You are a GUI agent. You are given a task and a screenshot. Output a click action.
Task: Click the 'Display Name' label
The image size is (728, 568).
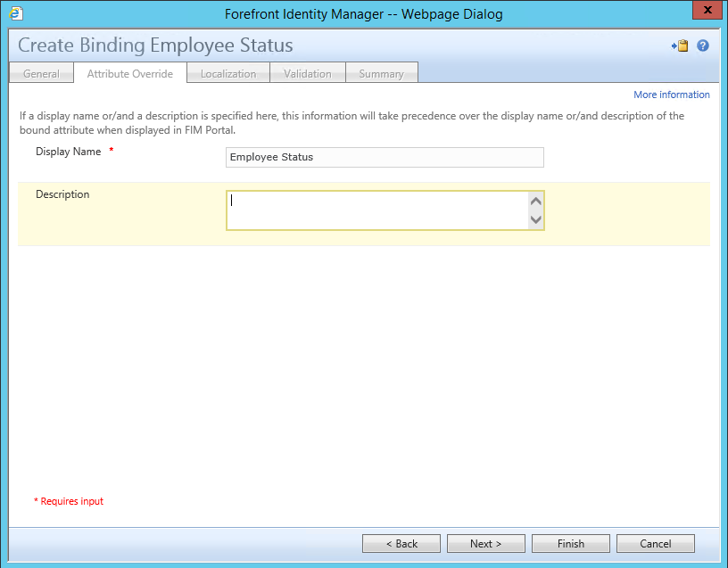point(68,152)
